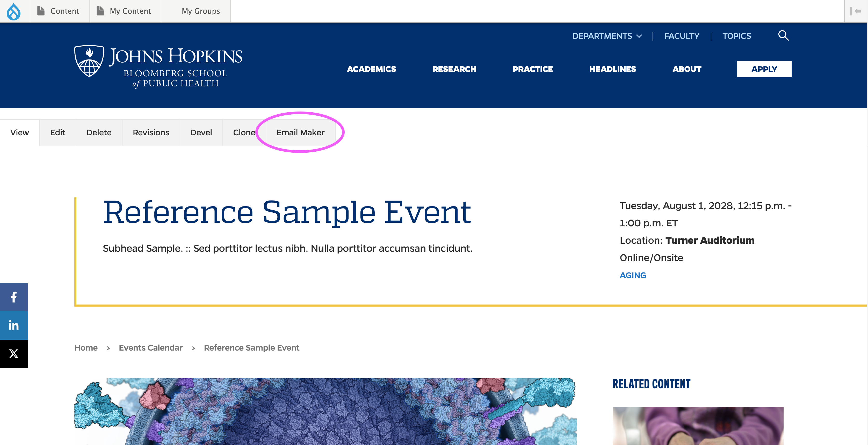Image resolution: width=868 pixels, height=445 pixels.
Task: Open the Revisions tab
Action: pyautogui.click(x=151, y=132)
